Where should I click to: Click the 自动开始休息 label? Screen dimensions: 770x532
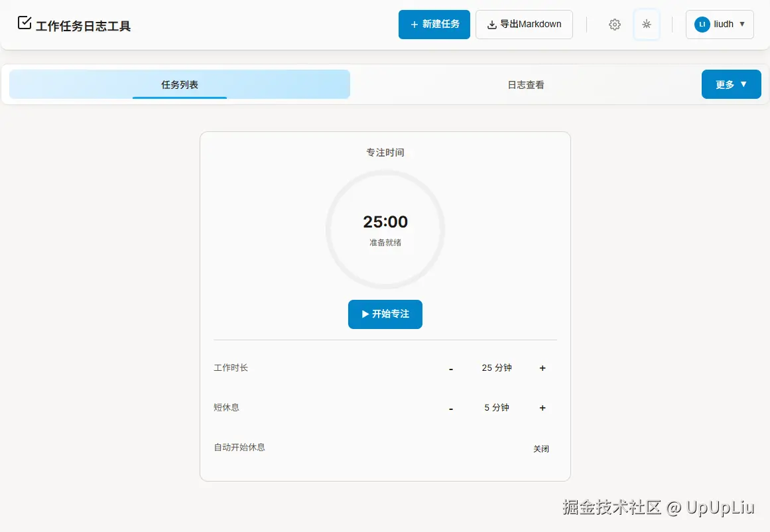tap(239, 447)
